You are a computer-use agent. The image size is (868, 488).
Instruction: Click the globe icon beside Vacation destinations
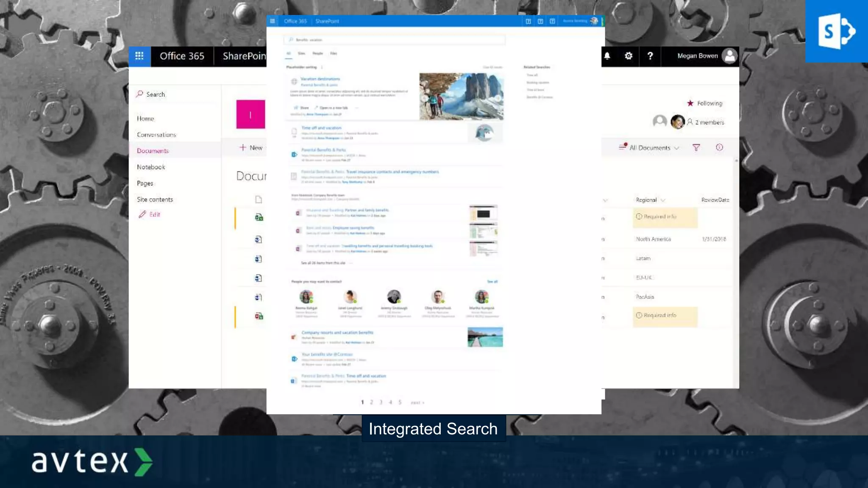point(294,81)
